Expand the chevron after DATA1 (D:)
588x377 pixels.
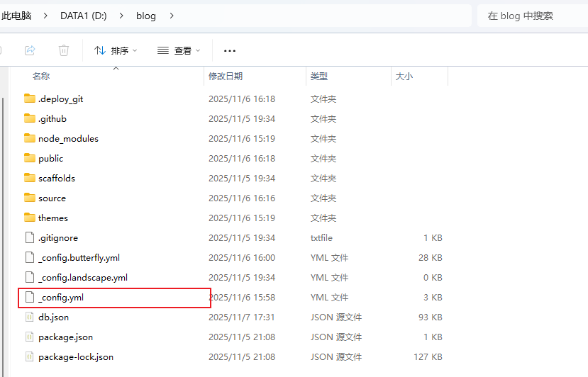(121, 16)
